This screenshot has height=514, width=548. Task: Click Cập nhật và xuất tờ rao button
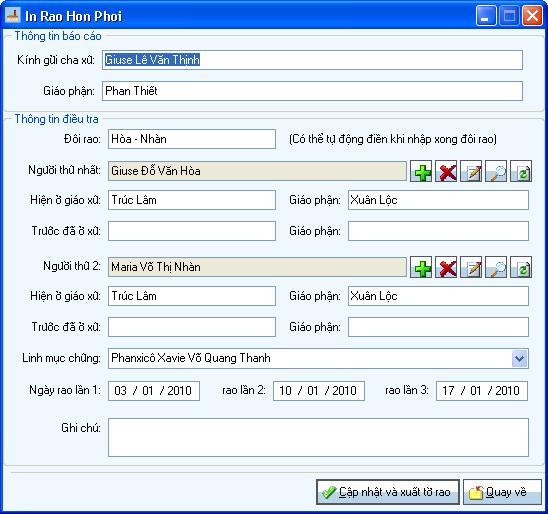388,492
